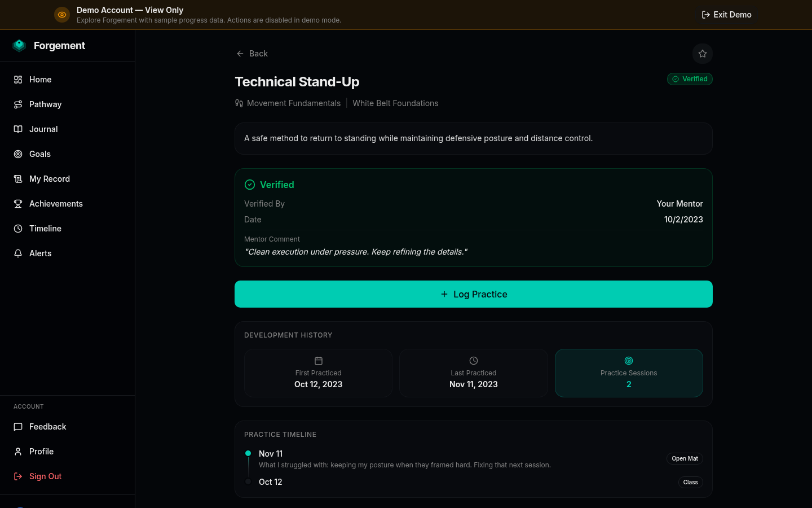This screenshot has height=508, width=812.
Task: Click the My Record scroll icon
Action: [18, 179]
